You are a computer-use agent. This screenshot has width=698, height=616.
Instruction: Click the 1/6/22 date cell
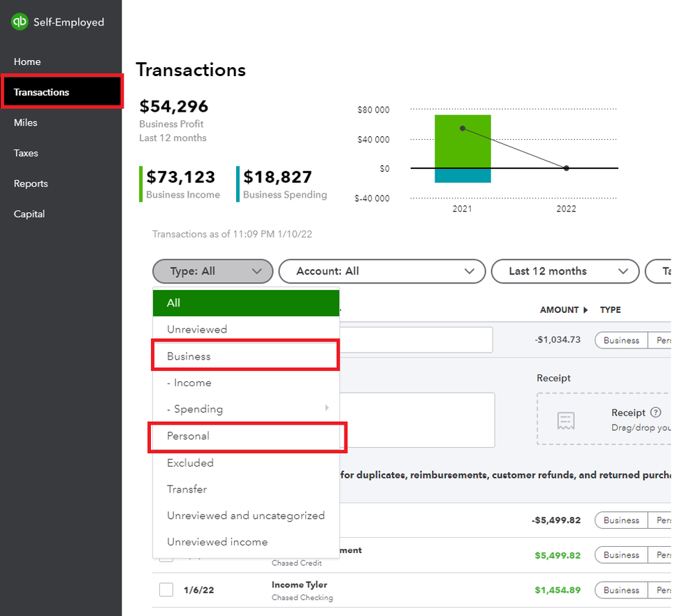pos(198,589)
